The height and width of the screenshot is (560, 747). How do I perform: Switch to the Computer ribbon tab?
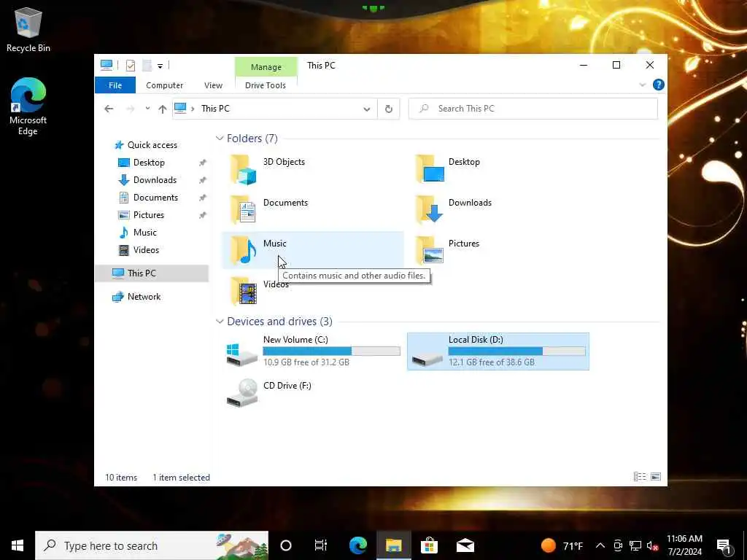tap(164, 85)
